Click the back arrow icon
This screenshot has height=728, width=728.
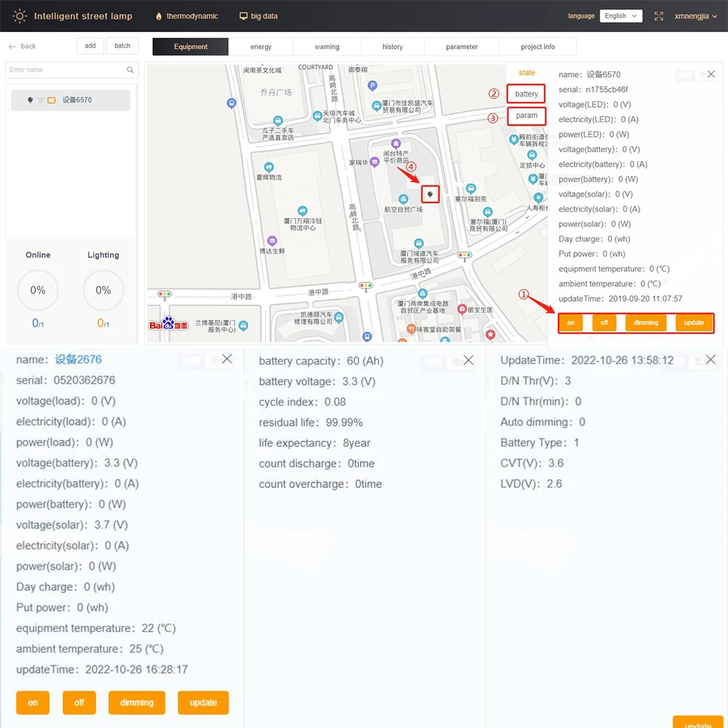[x=12, y=47]
